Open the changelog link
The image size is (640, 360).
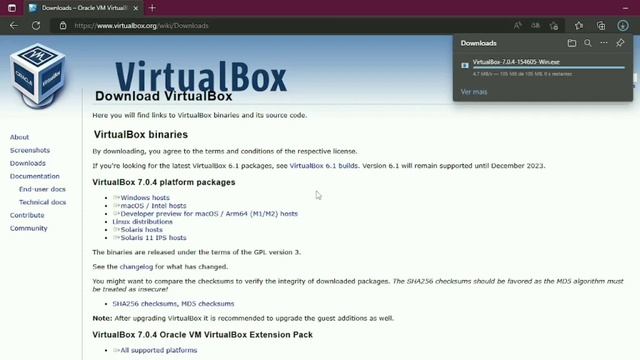(x=136, y=267)
